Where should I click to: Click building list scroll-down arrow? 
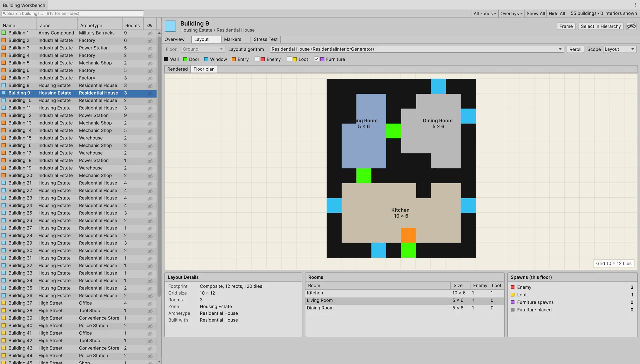pyautogui.click(x=159, y=361)
